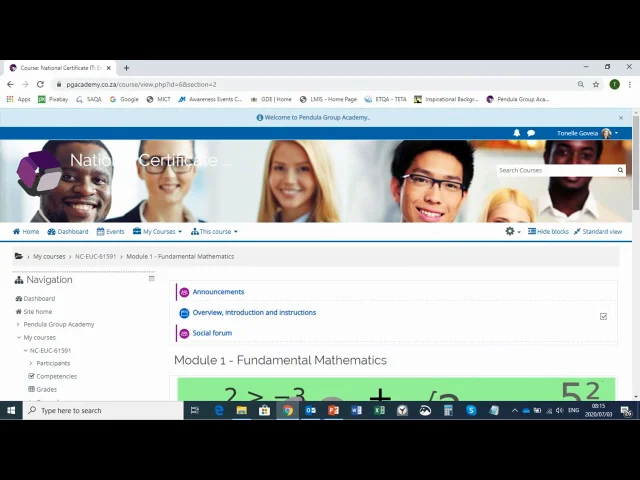This screenshot has width=640, height=480.
Task: Open a new browser tab
Action: click(x=127, y=68)
